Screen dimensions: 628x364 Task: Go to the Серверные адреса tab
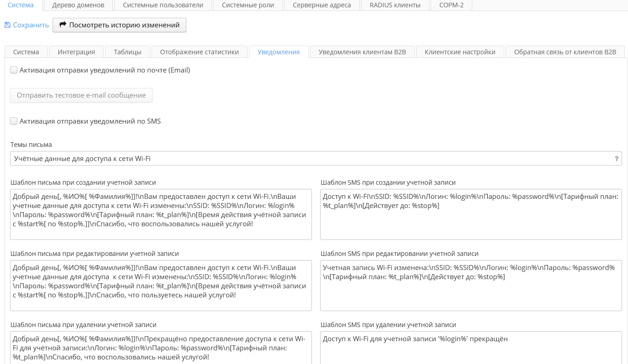tap(322, 5)
